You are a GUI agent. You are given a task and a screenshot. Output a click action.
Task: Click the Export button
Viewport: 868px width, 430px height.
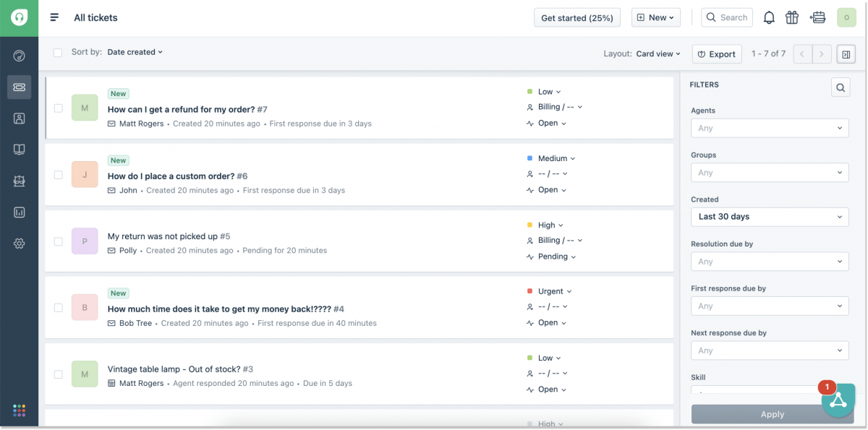717,53
